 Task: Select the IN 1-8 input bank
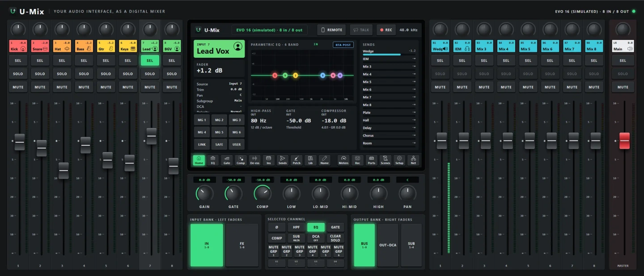(207, 245)
